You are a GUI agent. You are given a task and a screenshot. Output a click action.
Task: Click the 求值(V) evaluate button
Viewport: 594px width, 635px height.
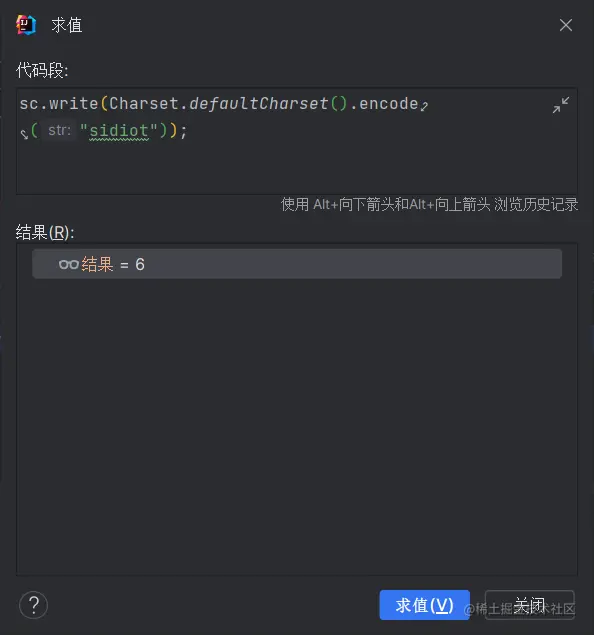click(x=424, y=605)
